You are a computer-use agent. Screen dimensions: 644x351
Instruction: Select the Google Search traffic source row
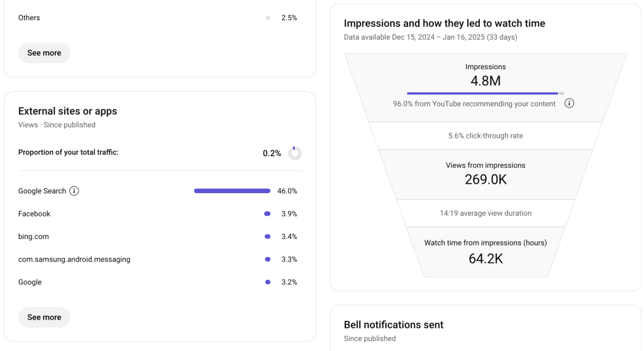42,191
